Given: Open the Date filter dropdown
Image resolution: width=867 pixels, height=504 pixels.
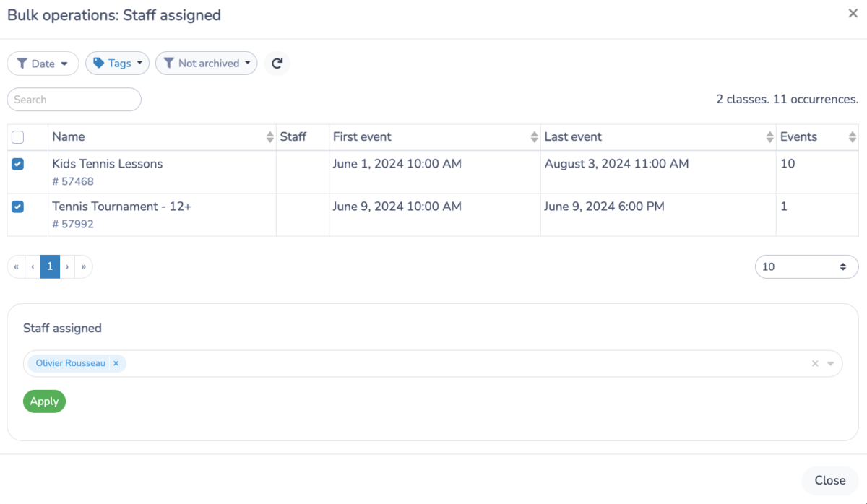Looking at the screenshot, I should tap(43, 64).
